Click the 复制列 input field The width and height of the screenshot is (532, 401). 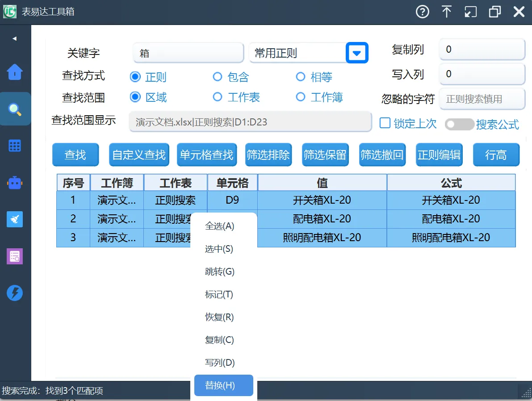point(482,50)
